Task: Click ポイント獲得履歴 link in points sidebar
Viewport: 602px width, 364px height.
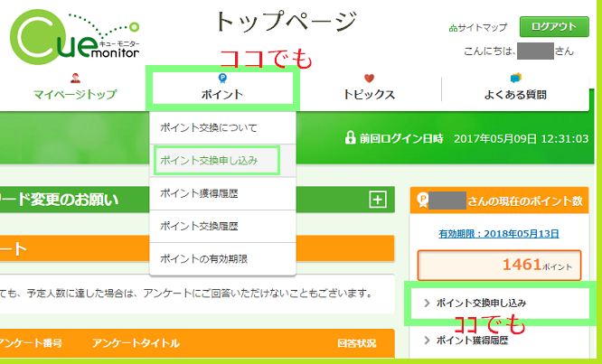Action: click(472, 341)
